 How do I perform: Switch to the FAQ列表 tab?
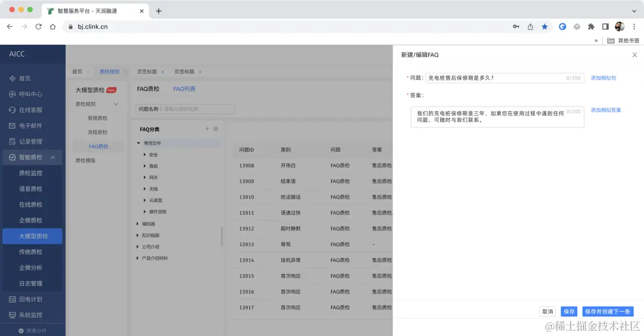point(184,89)
